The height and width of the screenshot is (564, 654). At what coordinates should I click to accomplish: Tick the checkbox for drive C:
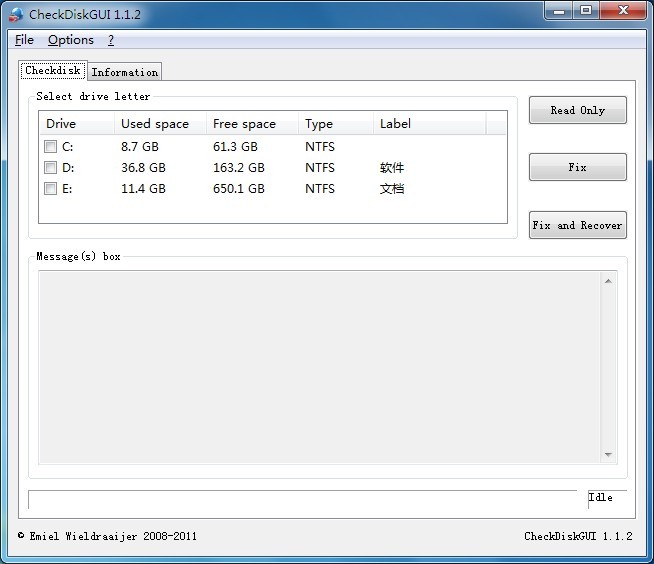click(51, 147)
